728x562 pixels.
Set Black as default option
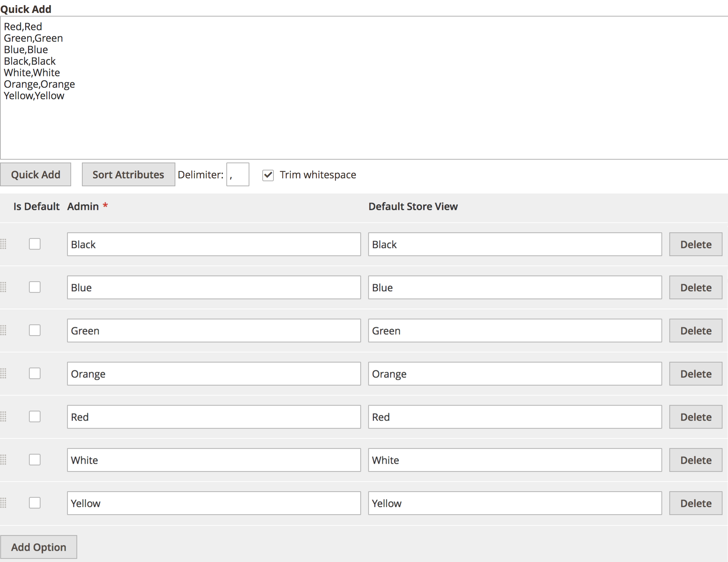(x=35, y=244)
